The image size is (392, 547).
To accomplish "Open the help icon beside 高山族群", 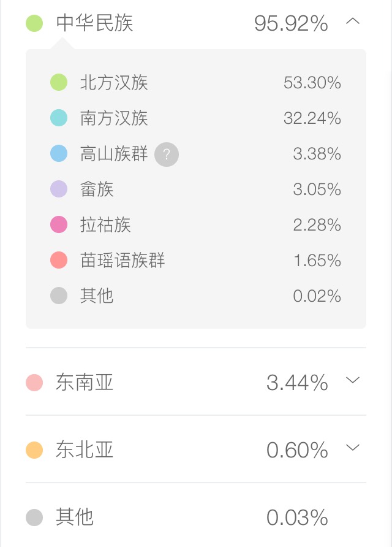I will [x=167, y=154].
